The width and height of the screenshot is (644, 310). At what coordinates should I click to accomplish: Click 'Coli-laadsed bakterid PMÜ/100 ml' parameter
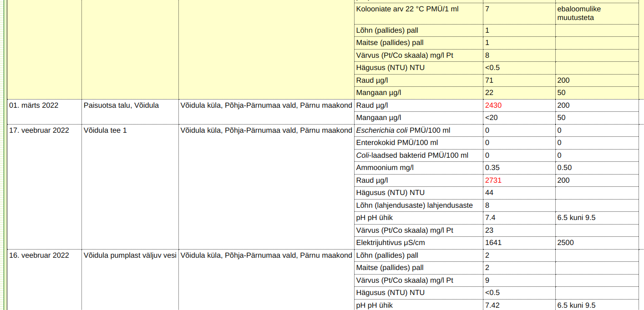[419, 155]
